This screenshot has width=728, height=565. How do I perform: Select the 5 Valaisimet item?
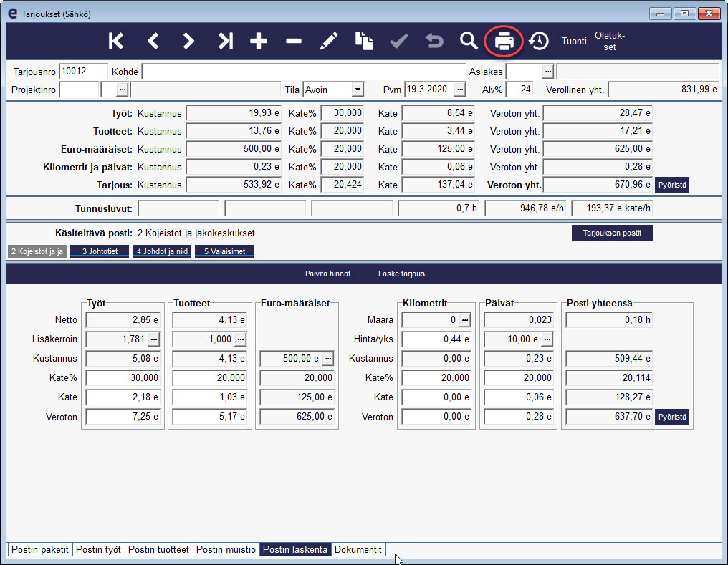tap(224, 251)
